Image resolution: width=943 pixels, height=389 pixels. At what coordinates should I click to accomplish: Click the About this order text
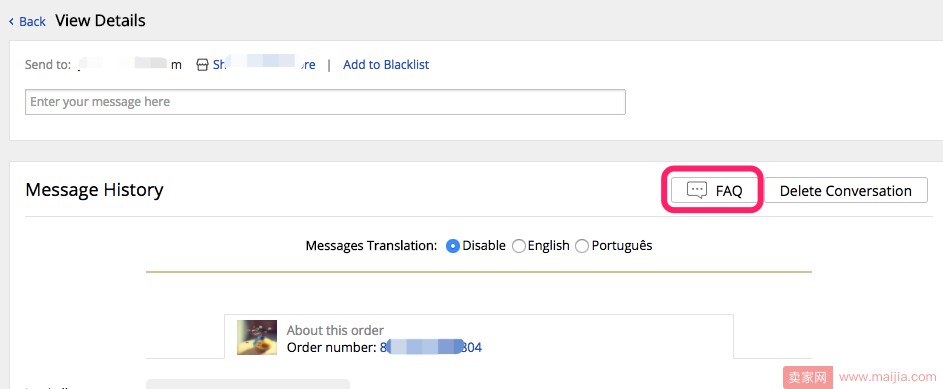[x=335, y=330]
